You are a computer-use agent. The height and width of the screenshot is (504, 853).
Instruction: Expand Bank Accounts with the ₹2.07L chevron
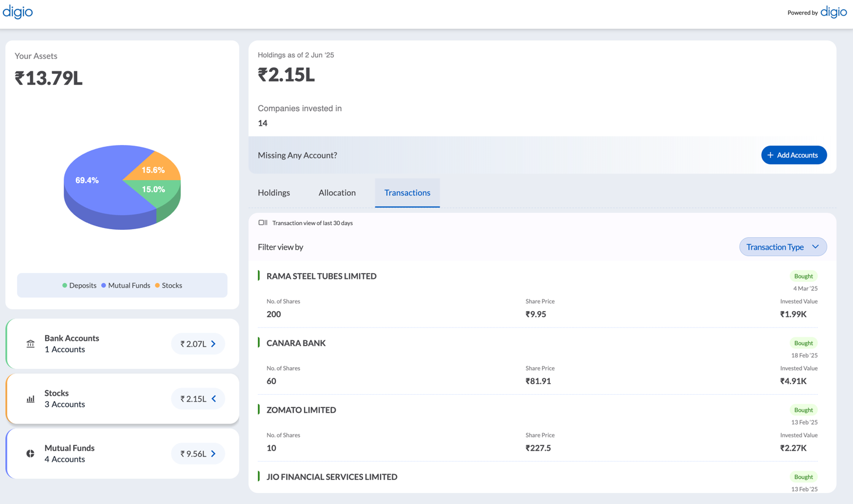pyautogui.click(x=213, y=344)
